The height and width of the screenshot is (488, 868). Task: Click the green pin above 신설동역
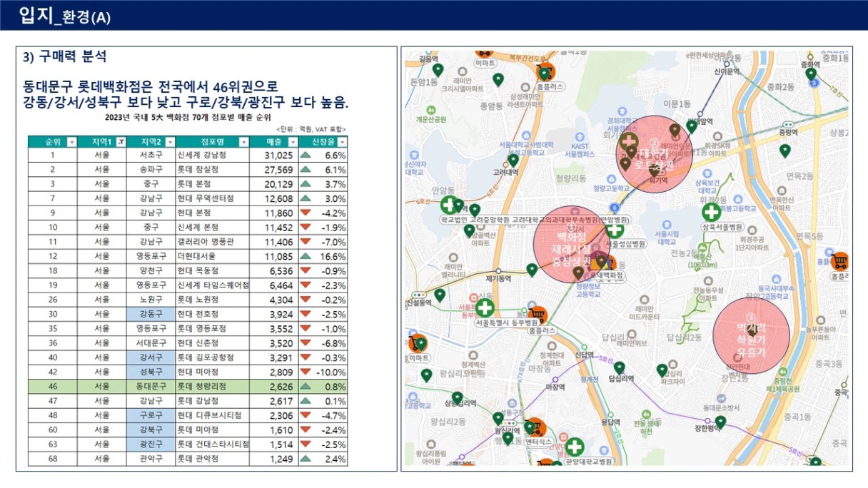440,295
